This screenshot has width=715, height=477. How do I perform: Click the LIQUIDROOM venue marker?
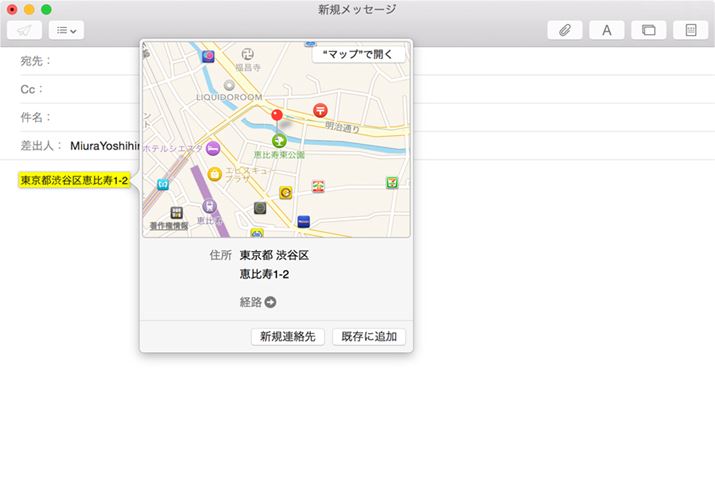229,85
